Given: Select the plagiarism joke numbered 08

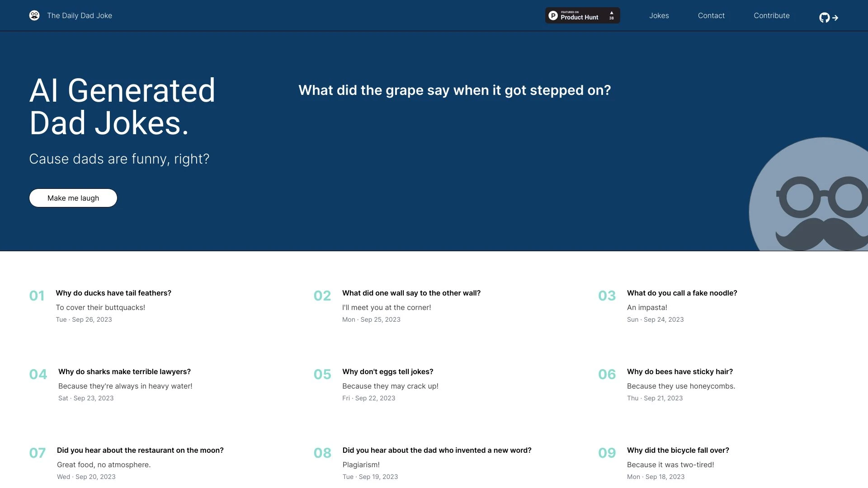Looking at the screenshot, I should coord(437,450).
